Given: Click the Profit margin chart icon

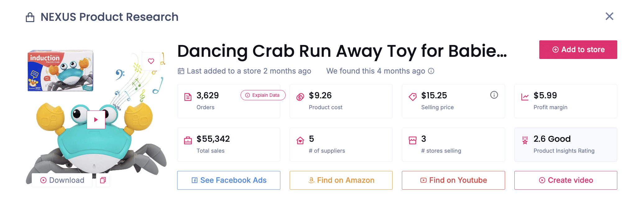Looking at the screenshot, I should [x=525, y=97].
